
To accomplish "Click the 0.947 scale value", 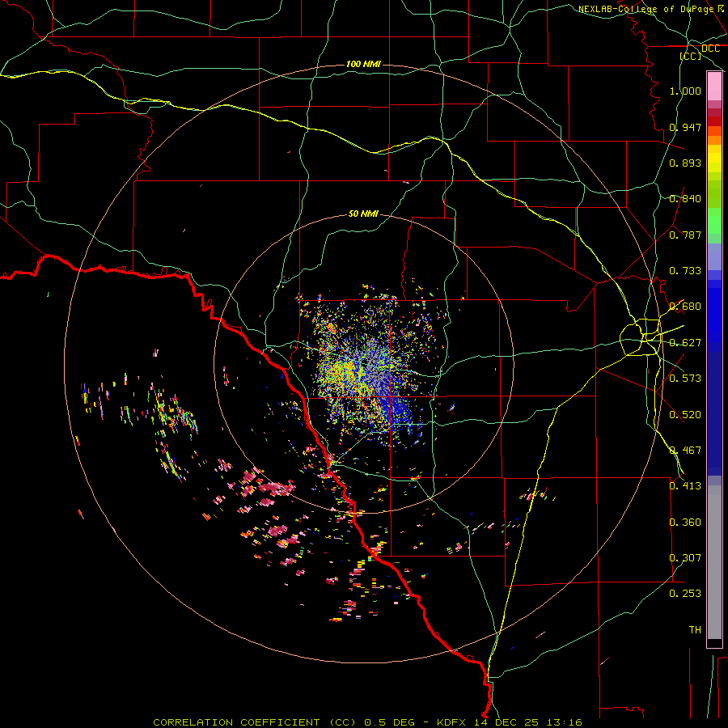I will tap(685, 127).
